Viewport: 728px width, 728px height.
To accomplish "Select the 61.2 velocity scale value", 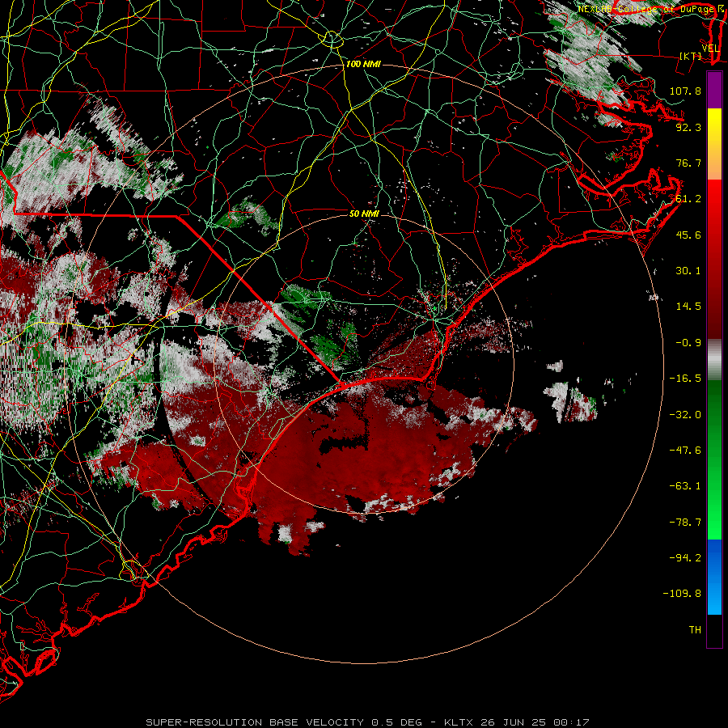I will tap(688, 199).
